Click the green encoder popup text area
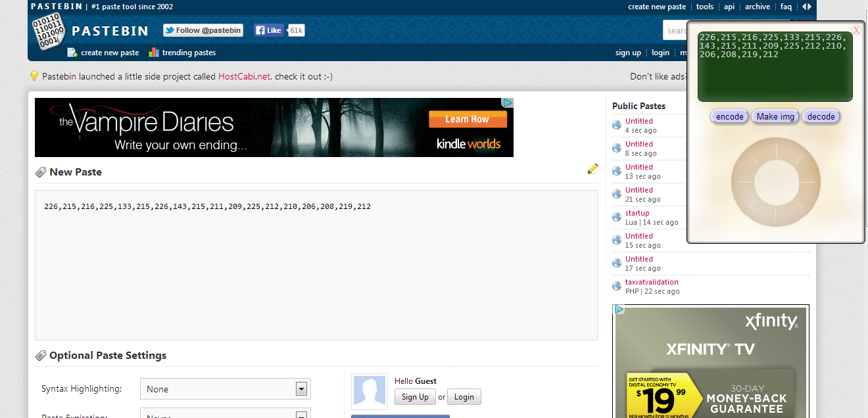The width and height of the screenshot is (868, 418). point(775,66)
